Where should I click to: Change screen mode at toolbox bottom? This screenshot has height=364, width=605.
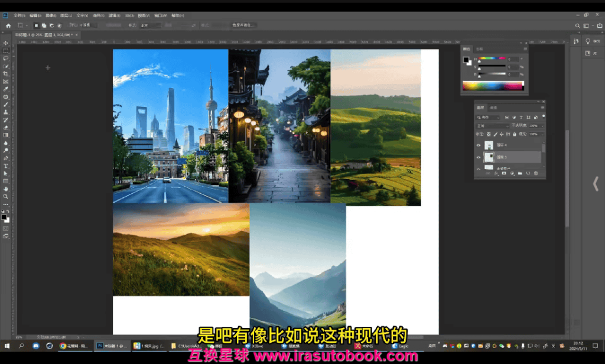coord(6,236)
